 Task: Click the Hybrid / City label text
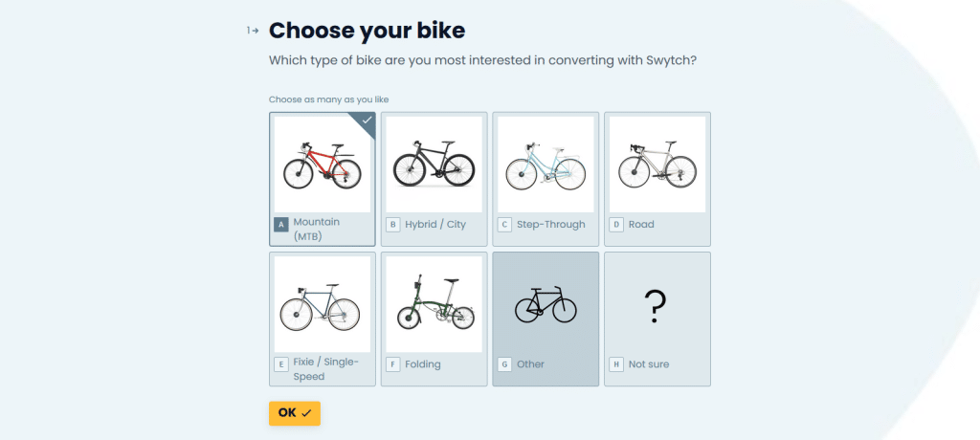click(x=435, y=225)
